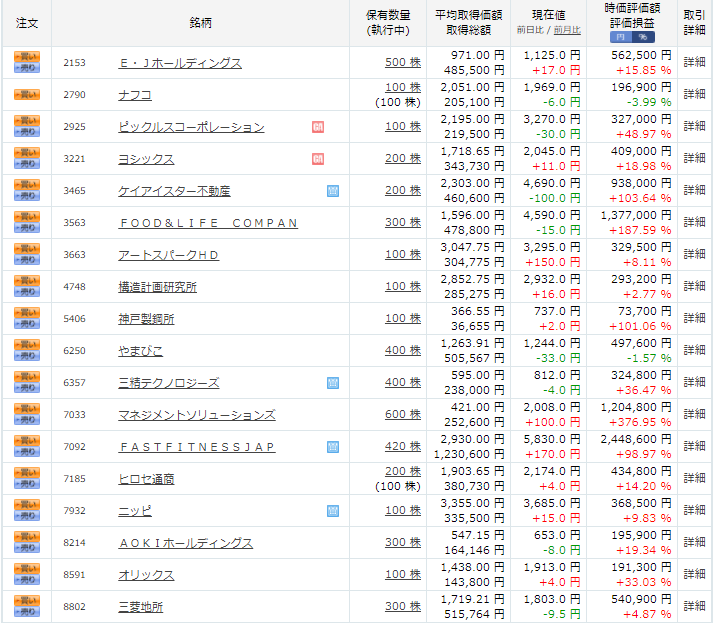Click the 2,448,600 円 valuation amount
This screenshot has height=623, width=718.
636,439
